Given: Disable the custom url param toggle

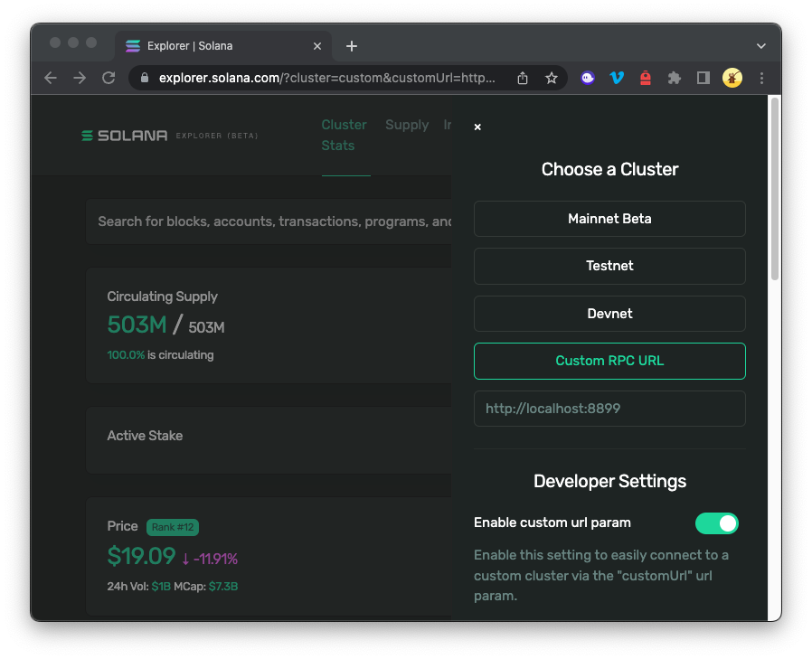Looking at the screenshot, I should [717, 523].
